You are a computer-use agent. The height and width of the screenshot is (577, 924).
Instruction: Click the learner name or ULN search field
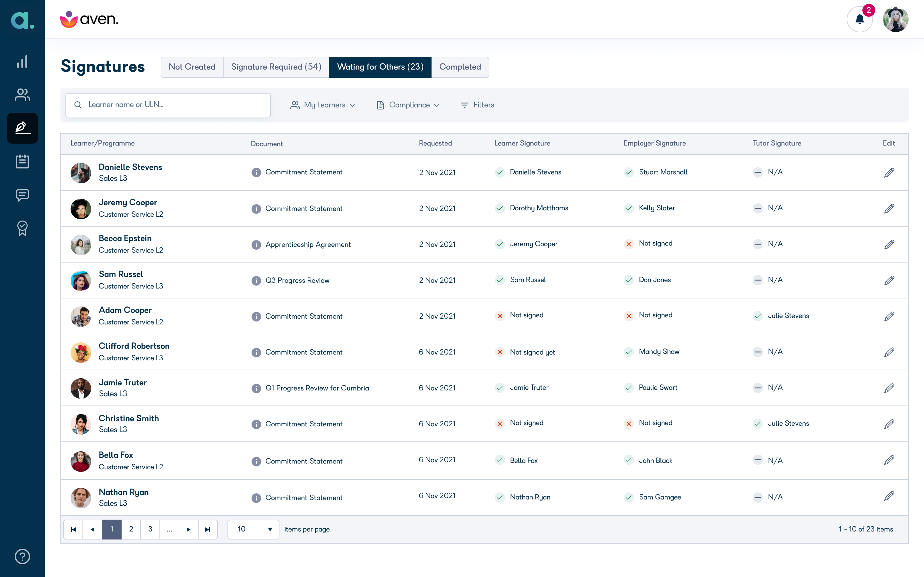pos(168,105)
